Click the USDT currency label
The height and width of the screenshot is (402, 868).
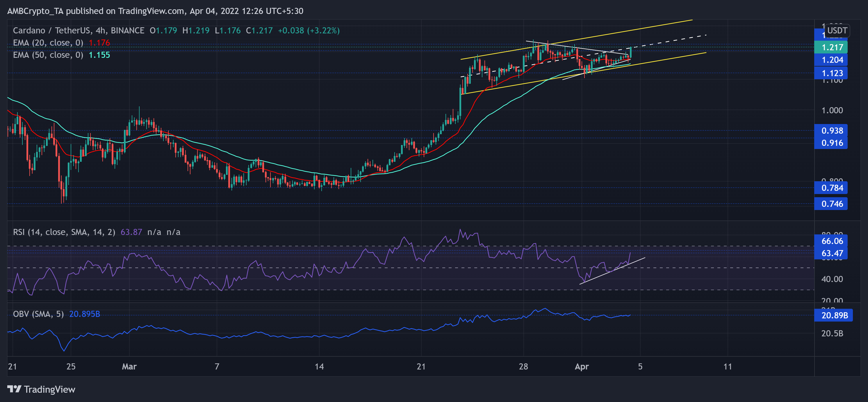coord(837,30)
